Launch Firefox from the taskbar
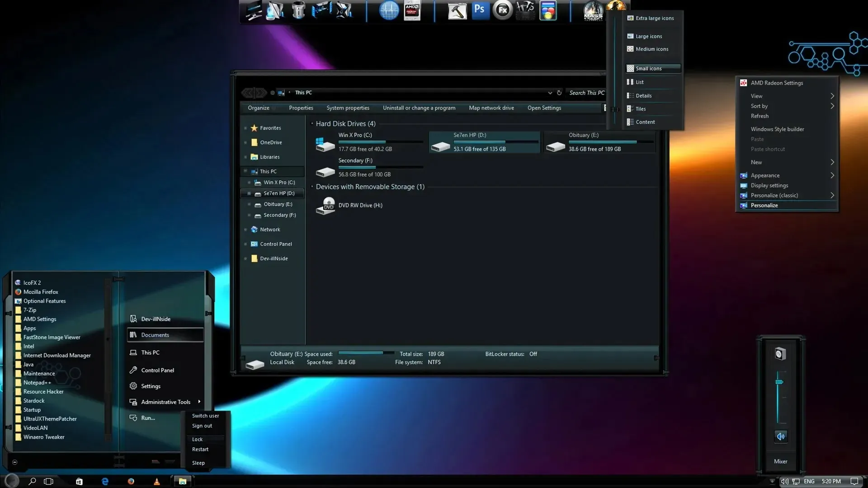Viewport: 868px width, 488px height. (x=131, y=481)
